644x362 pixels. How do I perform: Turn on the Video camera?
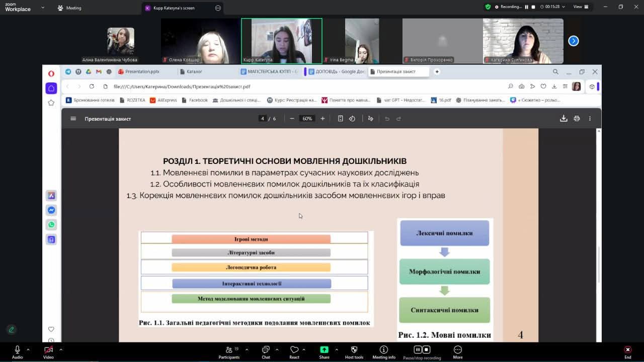click(x=48, y=352)
